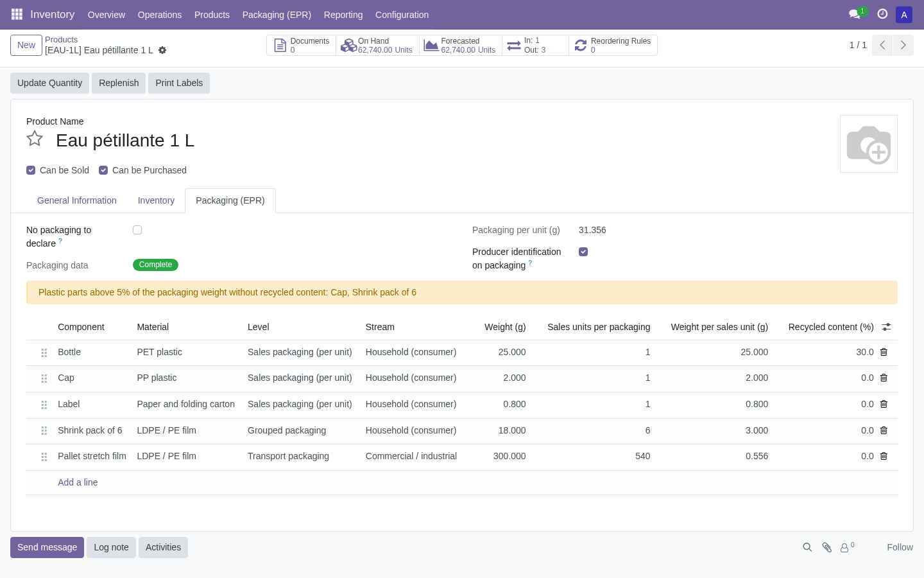Open the Documents stat button
Image resolution: width=924 pixels, height=578 pixels.
(x=302, y=46)
